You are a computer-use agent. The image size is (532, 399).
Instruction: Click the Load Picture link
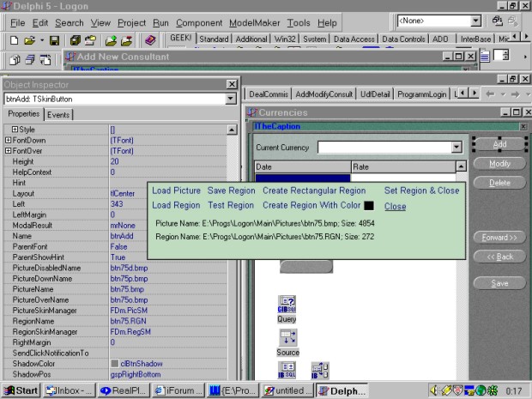pos(176,190)
